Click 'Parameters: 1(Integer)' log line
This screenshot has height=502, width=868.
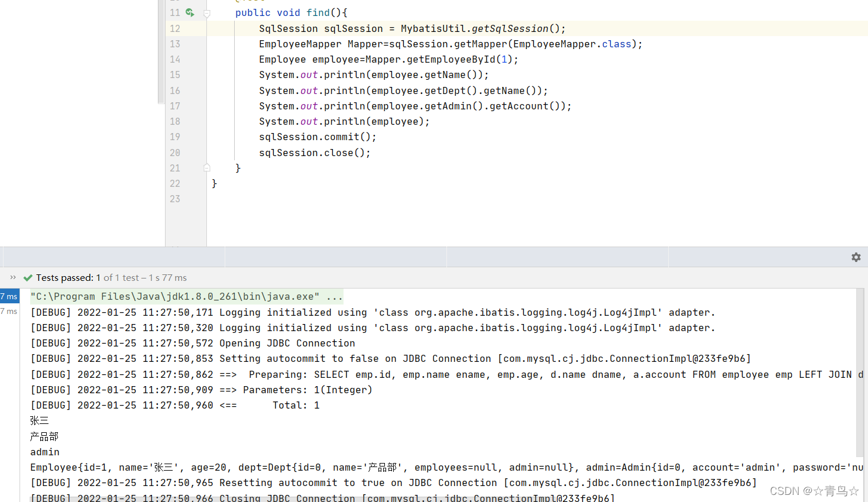click(201, 390)
